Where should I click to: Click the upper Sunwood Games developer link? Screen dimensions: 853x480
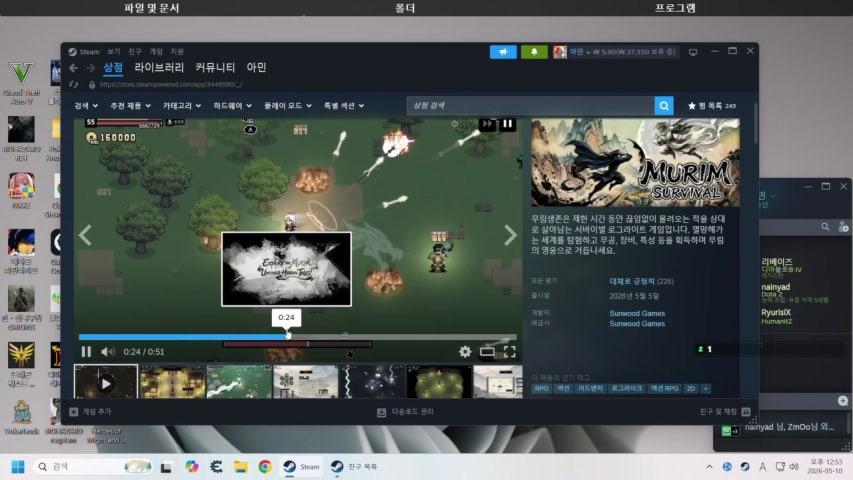click(x=637, y=313)
